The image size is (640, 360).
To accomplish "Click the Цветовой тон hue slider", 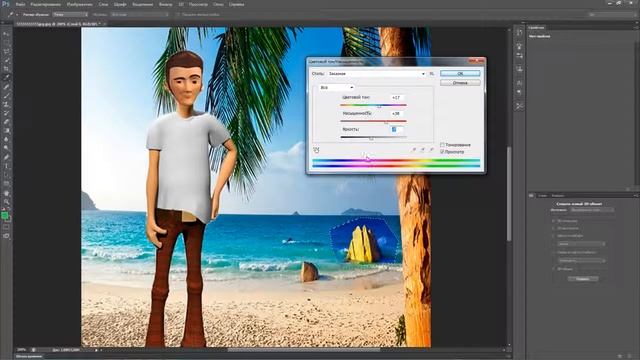I will click(x=373, y=105).
